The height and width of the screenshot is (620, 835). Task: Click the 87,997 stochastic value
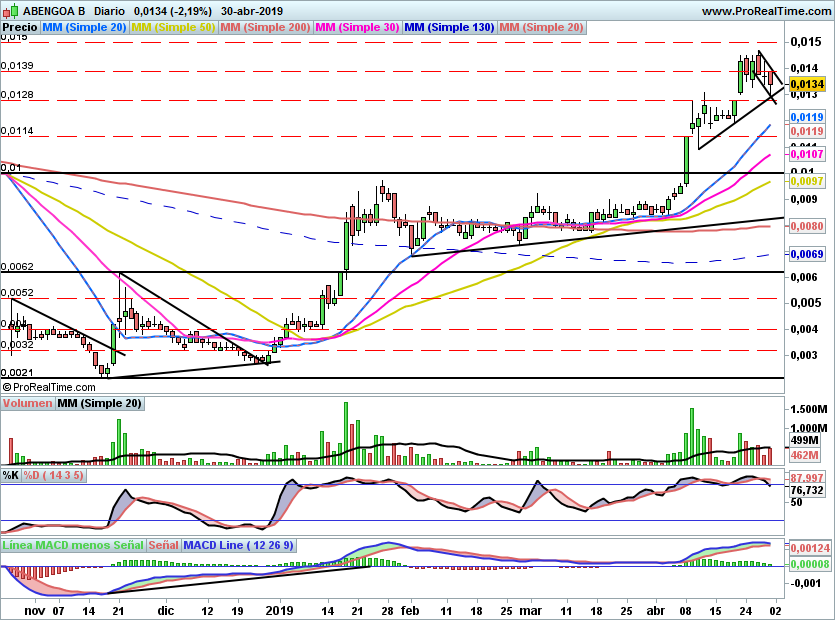click(807, 478)
